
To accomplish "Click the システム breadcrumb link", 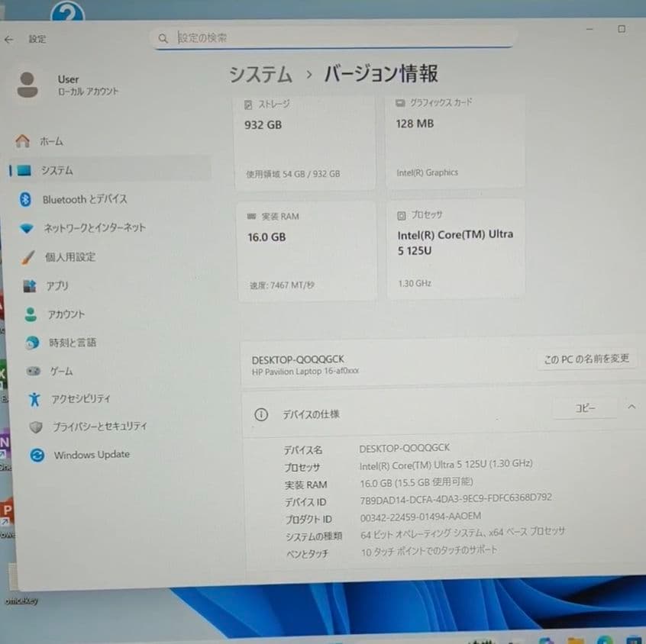I will (260, 74).
